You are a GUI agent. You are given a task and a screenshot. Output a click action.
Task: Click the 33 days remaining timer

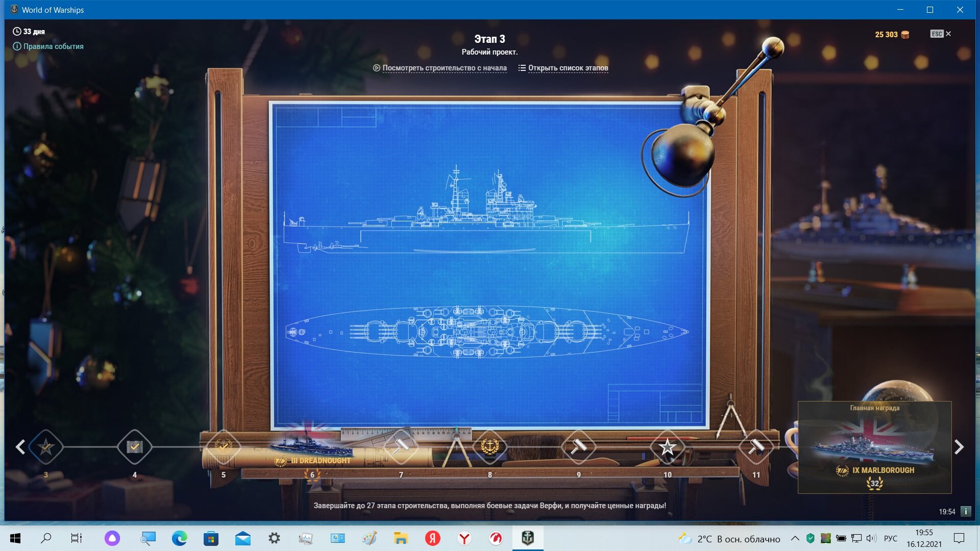point(29,32)
